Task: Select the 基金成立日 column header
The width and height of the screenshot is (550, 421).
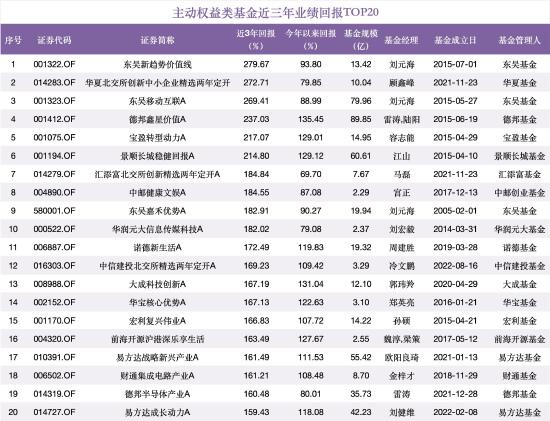Action: 455,40
